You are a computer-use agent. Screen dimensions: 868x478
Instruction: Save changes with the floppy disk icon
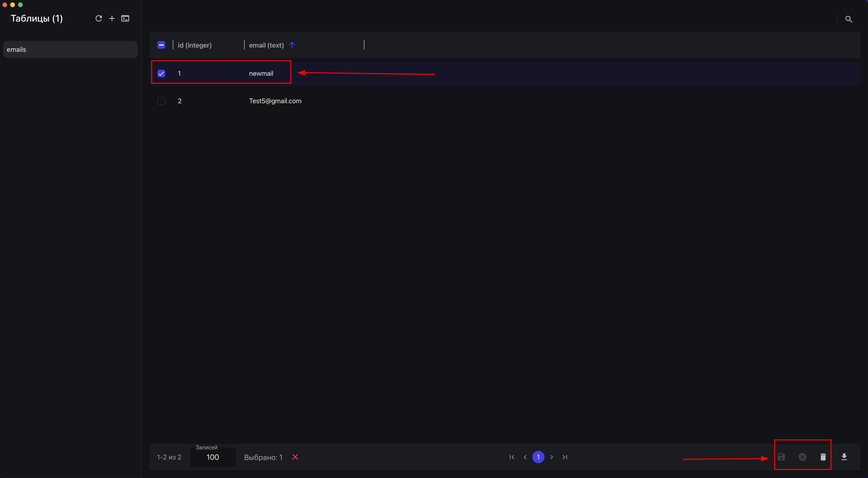(x=781, y=457)
